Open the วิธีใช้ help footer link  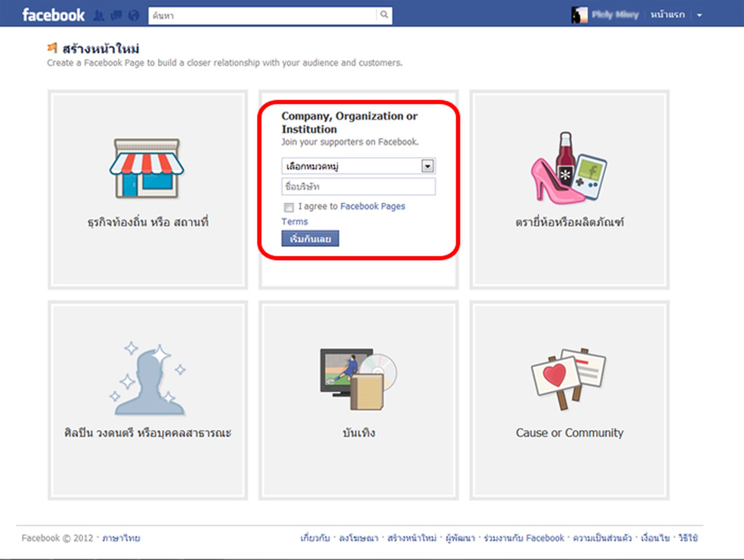pyautogui.click(x=688, y=538)
